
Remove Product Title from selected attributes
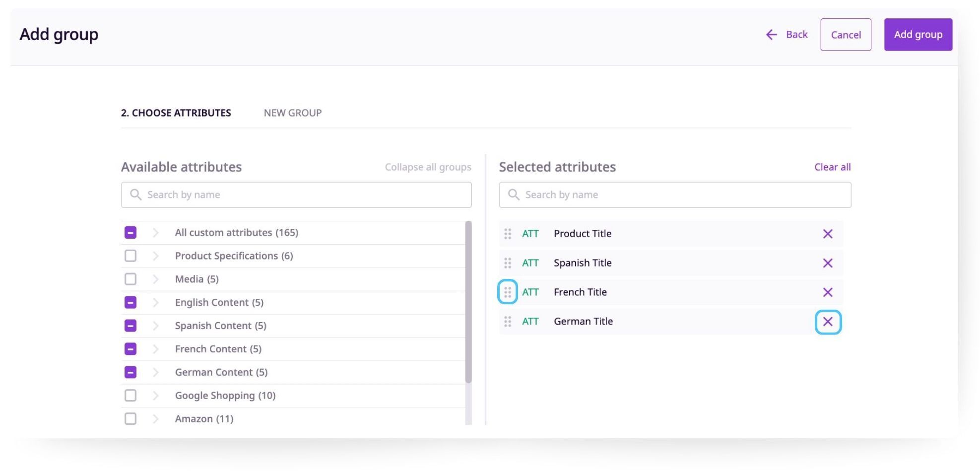click(828, 233)
